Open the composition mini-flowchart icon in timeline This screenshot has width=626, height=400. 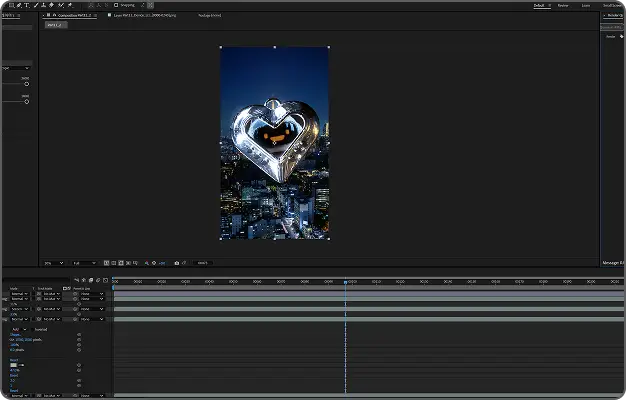pos(76,280)
